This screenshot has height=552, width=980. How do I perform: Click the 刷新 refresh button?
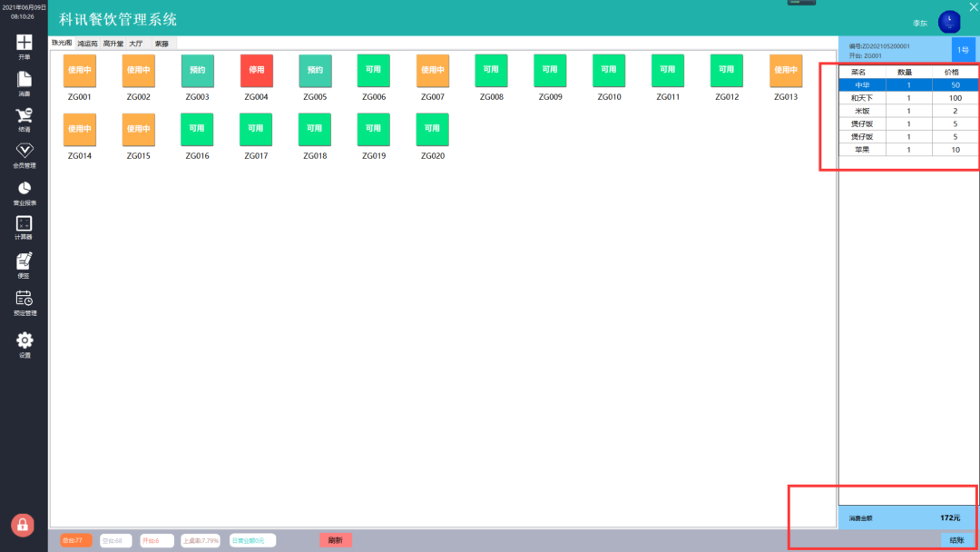pyautogui.click(x=336, y=540)
